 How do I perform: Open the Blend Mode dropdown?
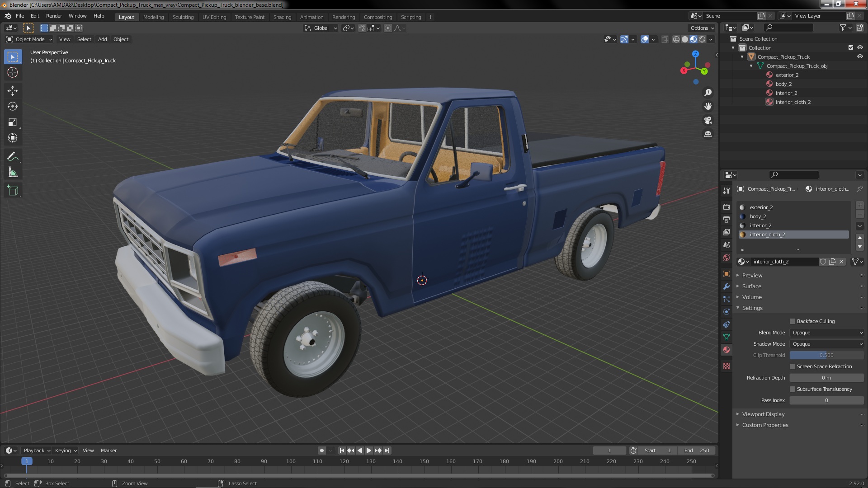point(827,333)
